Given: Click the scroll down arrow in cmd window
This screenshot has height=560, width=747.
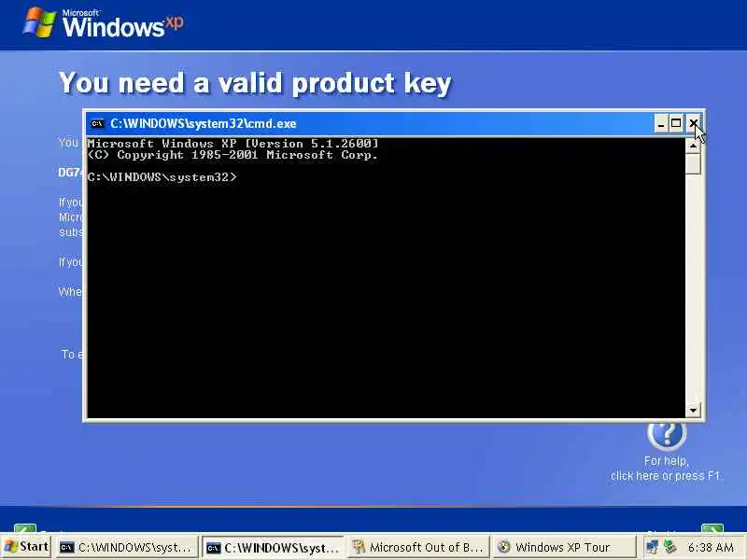Looking at the screenshot, I should (x=693, y=410).
